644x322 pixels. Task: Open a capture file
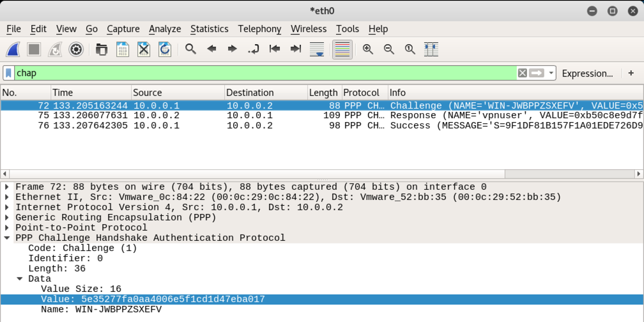point(102,49)
